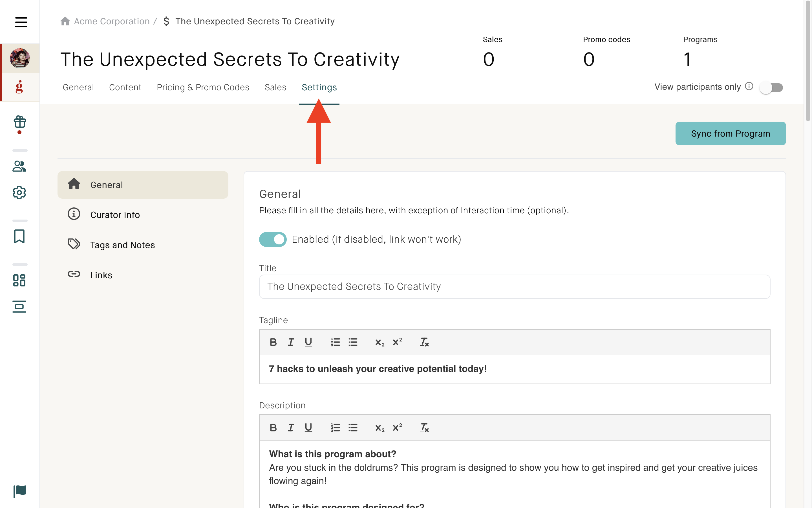Toggle italic in Description editor
812x508 pixels.
click(291, 427)
